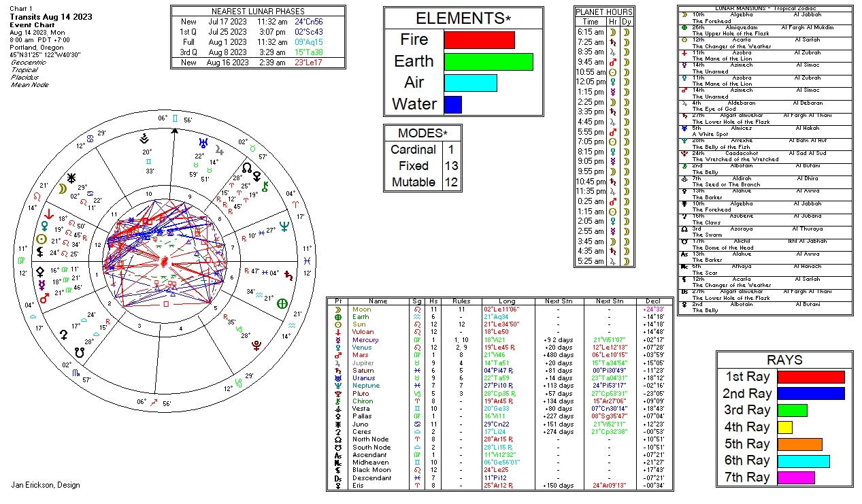Click the Mercury glyph in the planet table
862x504 pixels.
coord(337,340)
